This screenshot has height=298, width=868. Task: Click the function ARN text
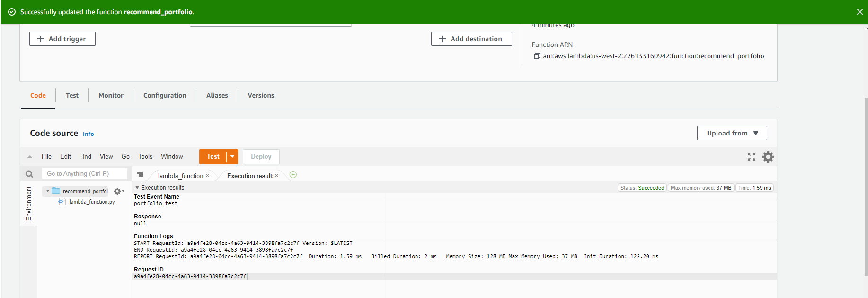(x=654, y=56)
